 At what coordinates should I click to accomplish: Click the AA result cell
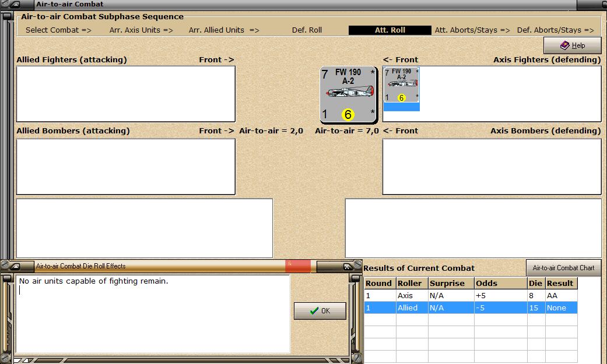[x=562, y=295]
